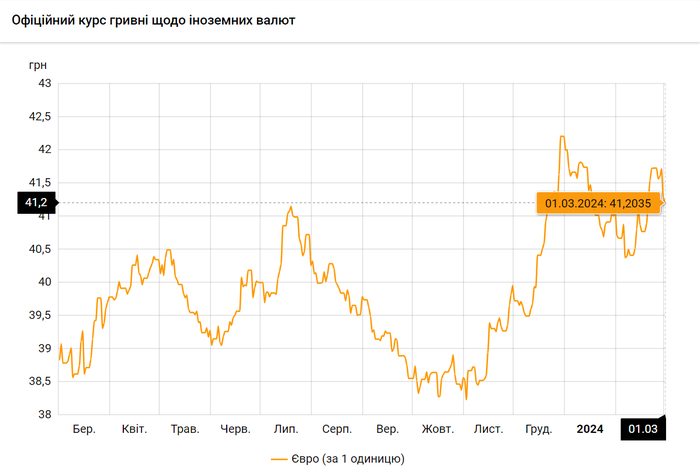This screenshot has height=472, width=700.
Task: Click the Лист. month label
Action: coord(488,429)
